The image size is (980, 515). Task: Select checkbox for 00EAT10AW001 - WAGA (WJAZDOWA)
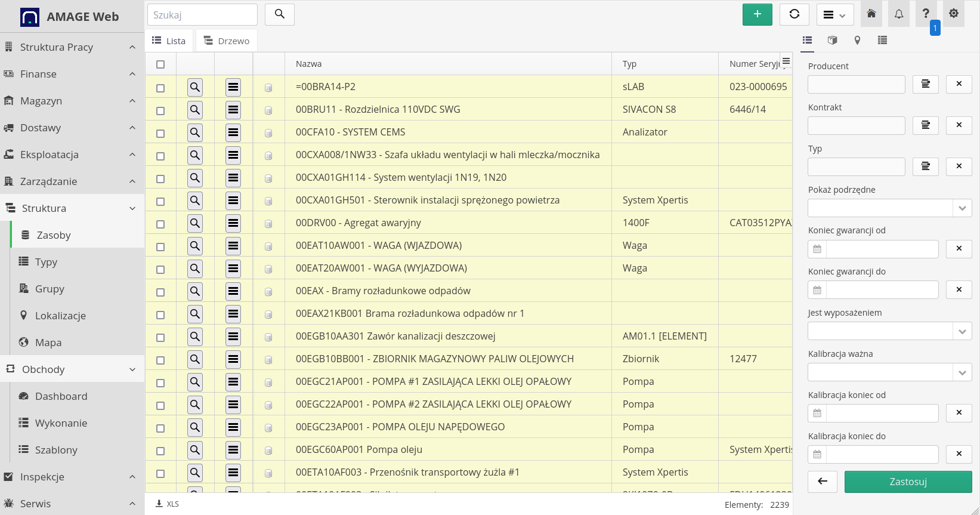coord(160,246)
